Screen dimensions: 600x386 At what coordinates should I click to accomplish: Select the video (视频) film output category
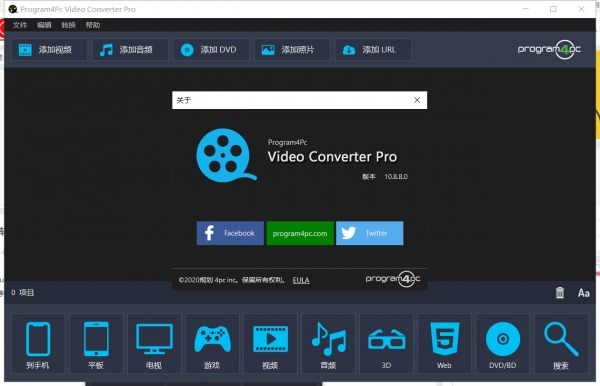(270, 344)
